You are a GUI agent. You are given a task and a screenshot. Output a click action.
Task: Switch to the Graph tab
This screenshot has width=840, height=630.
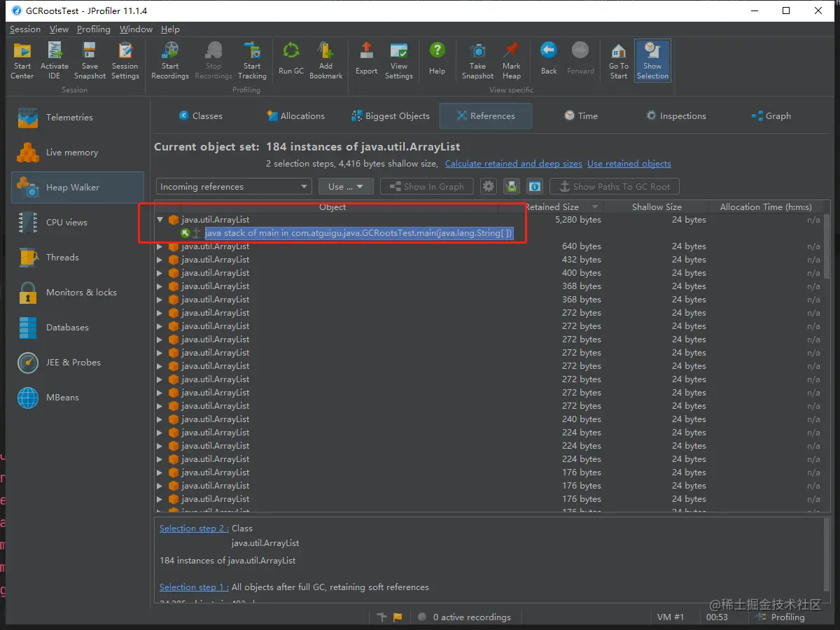771,116
